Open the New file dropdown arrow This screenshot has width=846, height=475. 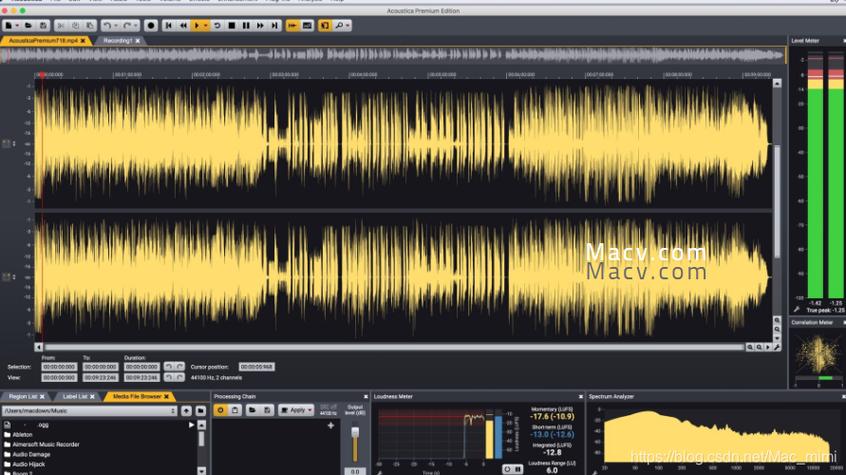point(17,25)
